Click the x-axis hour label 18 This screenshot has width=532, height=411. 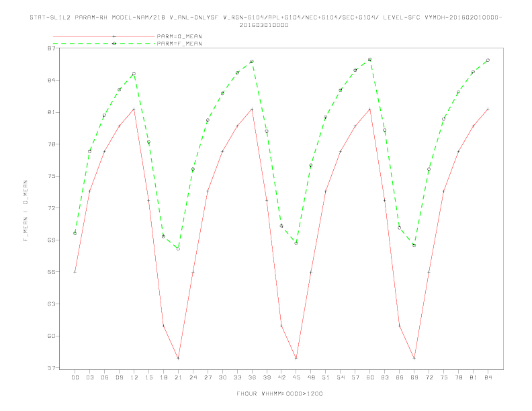pyautogui.click(x=163, y=377)
